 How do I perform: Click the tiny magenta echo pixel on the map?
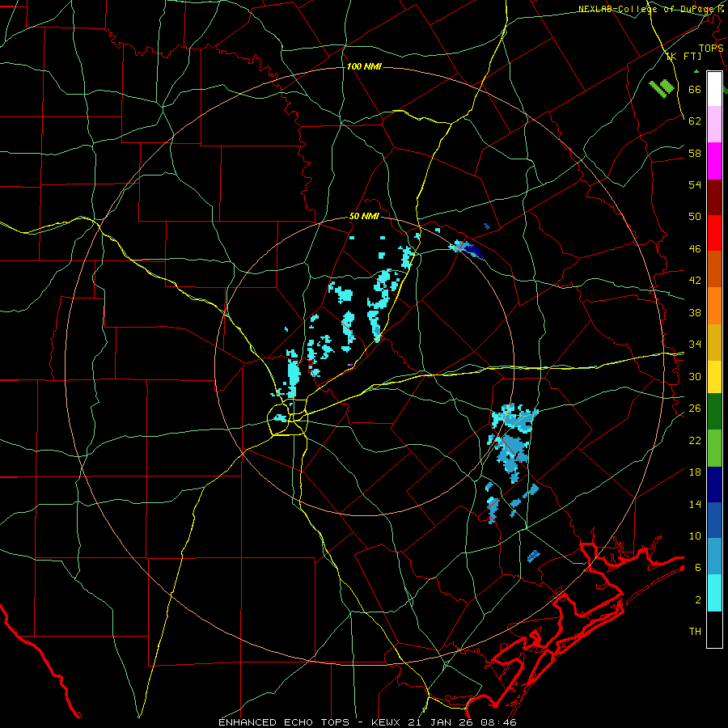(x=350, y=366)
